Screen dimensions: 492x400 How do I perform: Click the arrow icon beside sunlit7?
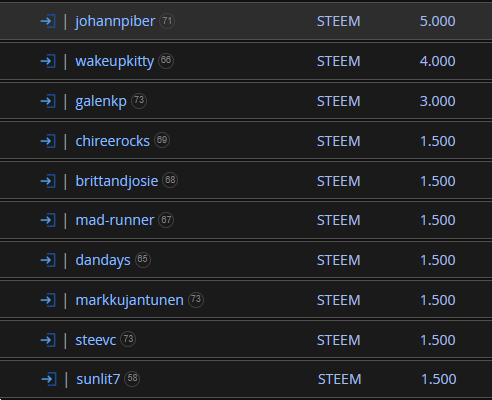point(49,379)
